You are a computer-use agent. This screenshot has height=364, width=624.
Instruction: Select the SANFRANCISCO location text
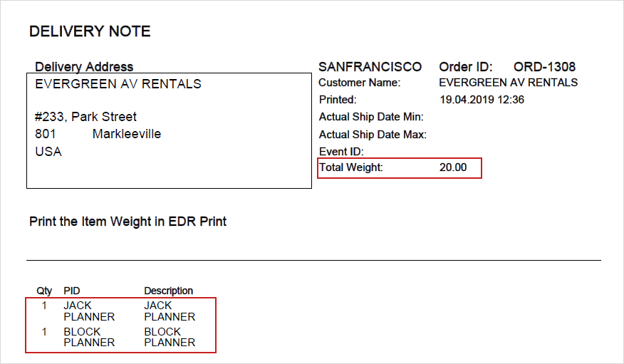(x=370, y=67)
